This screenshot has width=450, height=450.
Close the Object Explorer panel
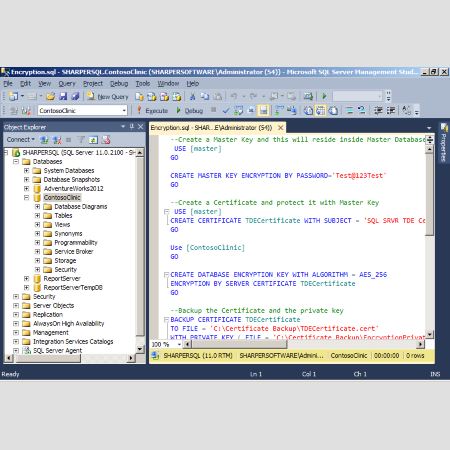pos(141,127)
